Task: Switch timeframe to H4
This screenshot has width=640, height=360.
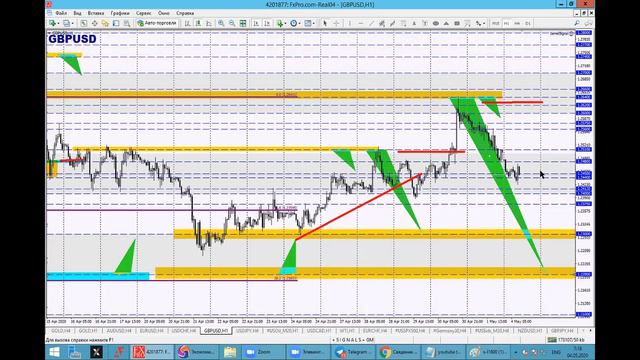Action: [x=517, y=23]
